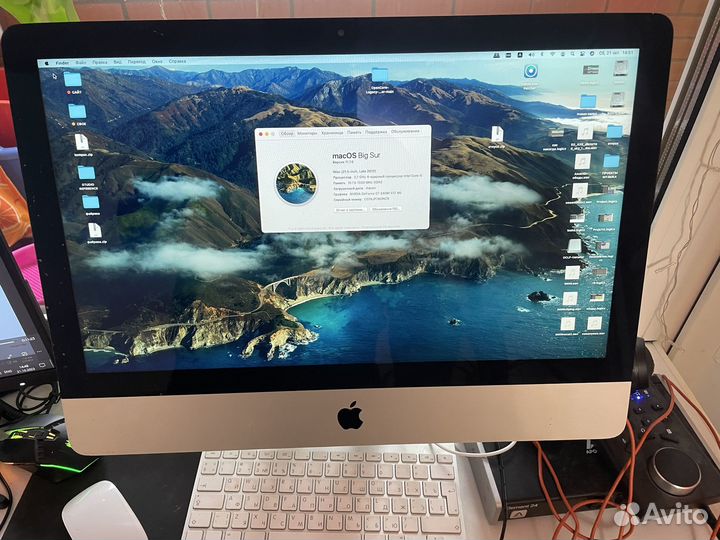This screenshot has height=540, width=720.
Task: Select the round blue app icon on desktop
Action: pyautogui.click(x=531, y=71)
